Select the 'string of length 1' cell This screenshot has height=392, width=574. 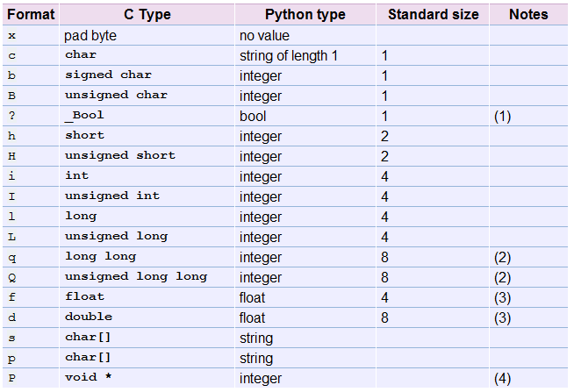pos(289,56)
